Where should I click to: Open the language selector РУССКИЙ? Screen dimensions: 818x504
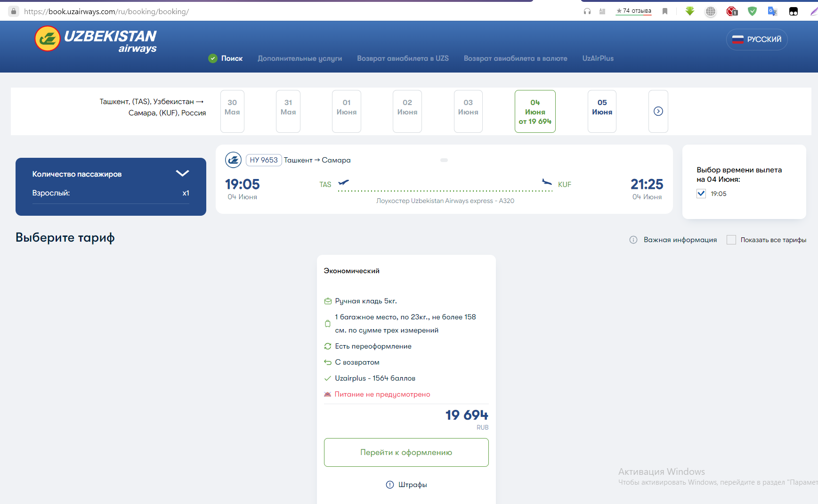point(757,40)
